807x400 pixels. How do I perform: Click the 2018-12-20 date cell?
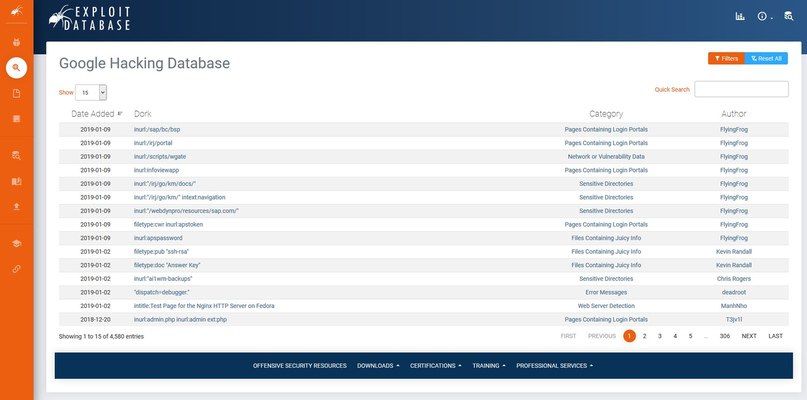point(95,320)
